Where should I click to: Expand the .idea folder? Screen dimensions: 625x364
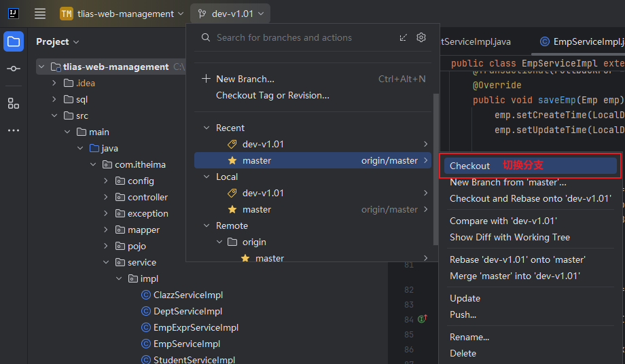(x=54, y=83)
